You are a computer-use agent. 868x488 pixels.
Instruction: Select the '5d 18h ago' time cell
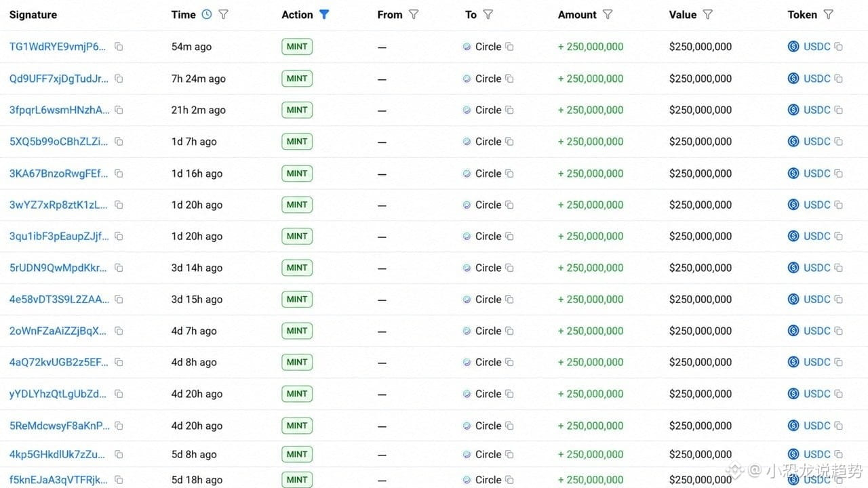pos(197,479)
